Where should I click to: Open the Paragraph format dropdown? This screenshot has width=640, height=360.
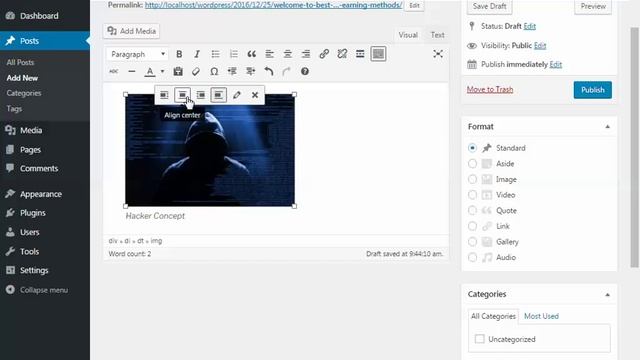pyautogui.click(x=137, y=54)
